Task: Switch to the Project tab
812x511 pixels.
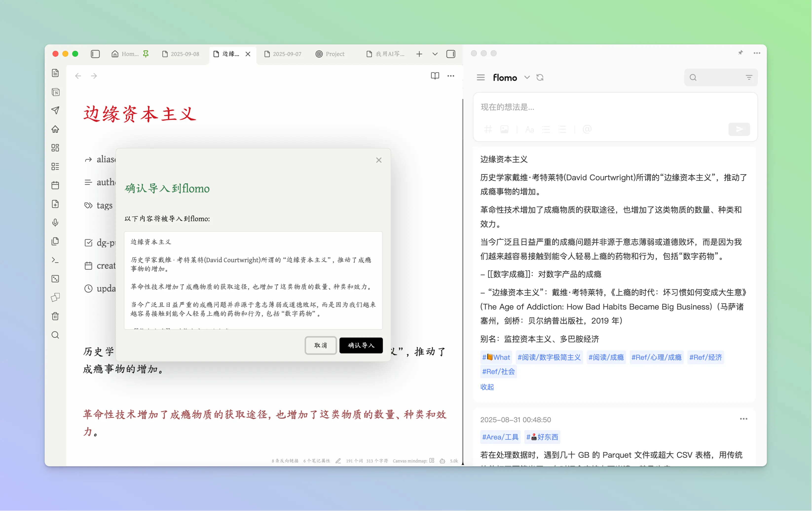Action: point(330,54)
